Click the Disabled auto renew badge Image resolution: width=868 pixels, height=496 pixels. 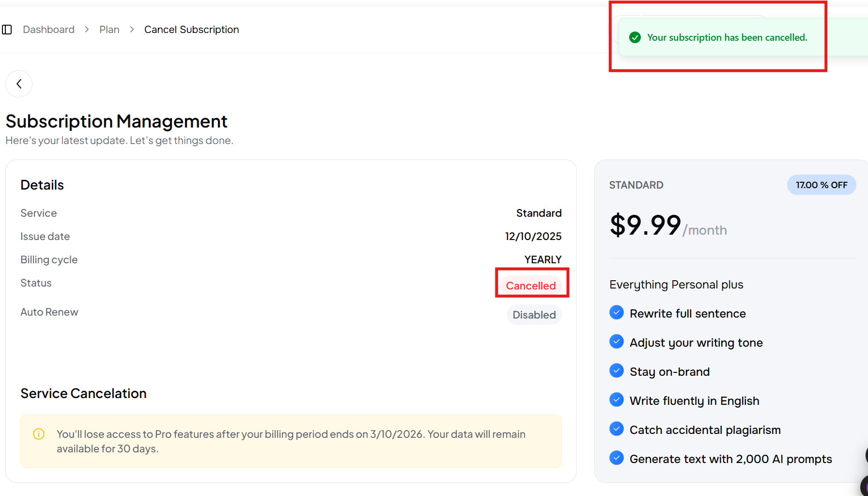coord(534,315)
